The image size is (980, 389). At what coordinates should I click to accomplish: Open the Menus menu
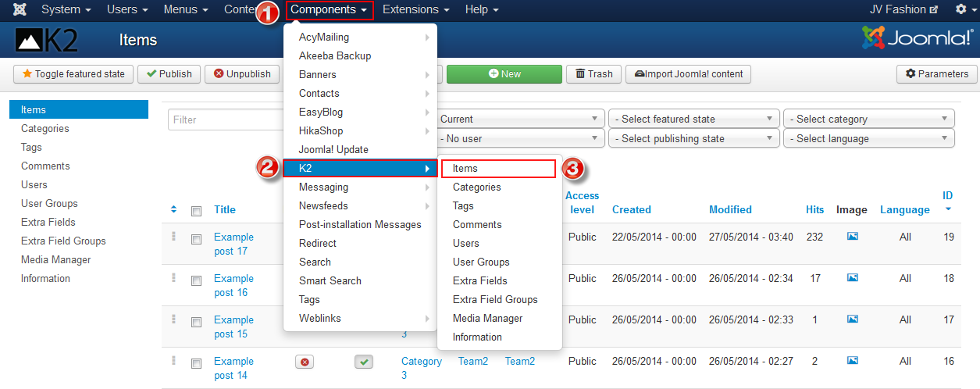coord(185,9)
